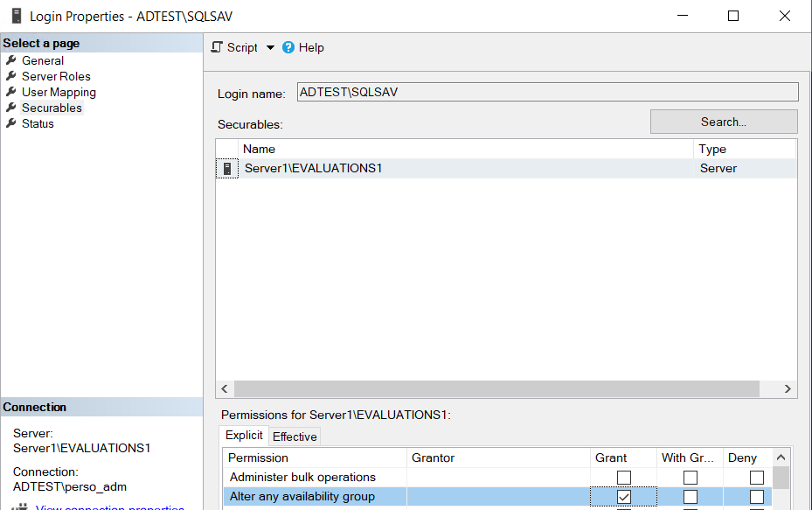Select the Server1\EVALUATIONS1 securable name
Image resolution: width=812 pixels, height=510 pixels.
[x=313, y=169]
